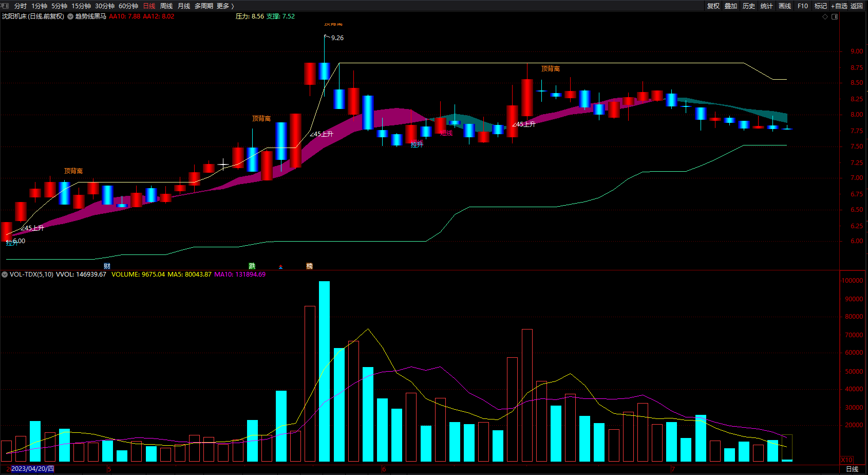Image resolution: width=868 pixels, height=475 pixels.
Task: Click the collapse panel icon at top-left corner
Action: pos(5,6)
